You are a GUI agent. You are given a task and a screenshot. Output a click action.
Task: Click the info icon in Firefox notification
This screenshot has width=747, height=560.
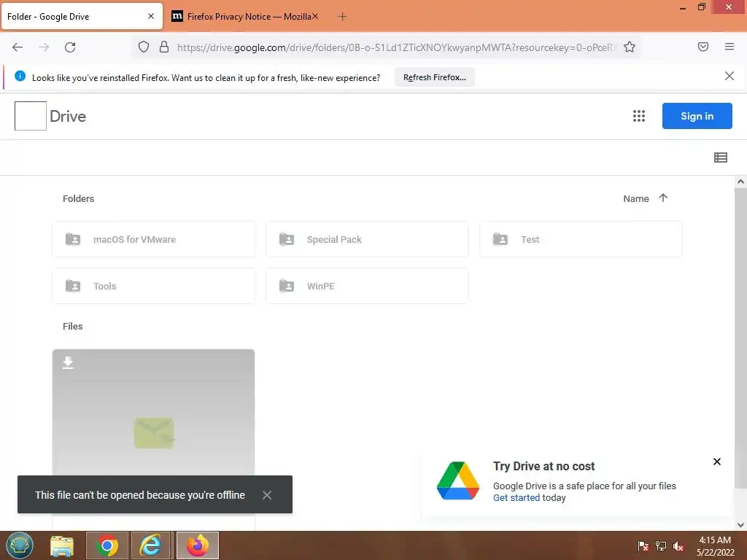[20, 76]
